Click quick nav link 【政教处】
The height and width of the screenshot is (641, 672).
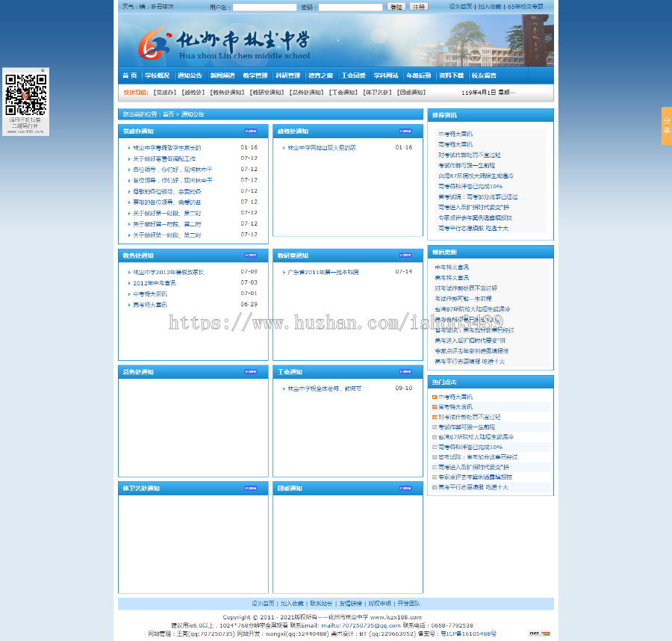[x=193, y=93]
